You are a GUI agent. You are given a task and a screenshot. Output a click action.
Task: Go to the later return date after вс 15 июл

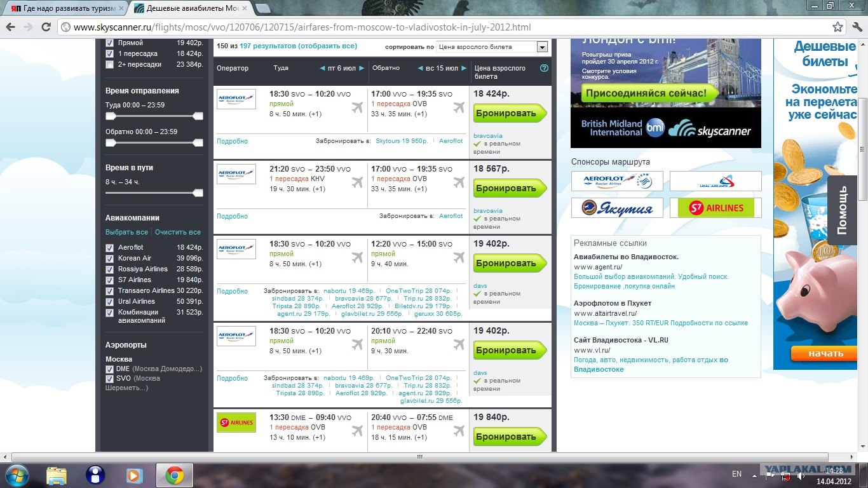[x=465, y=68]
